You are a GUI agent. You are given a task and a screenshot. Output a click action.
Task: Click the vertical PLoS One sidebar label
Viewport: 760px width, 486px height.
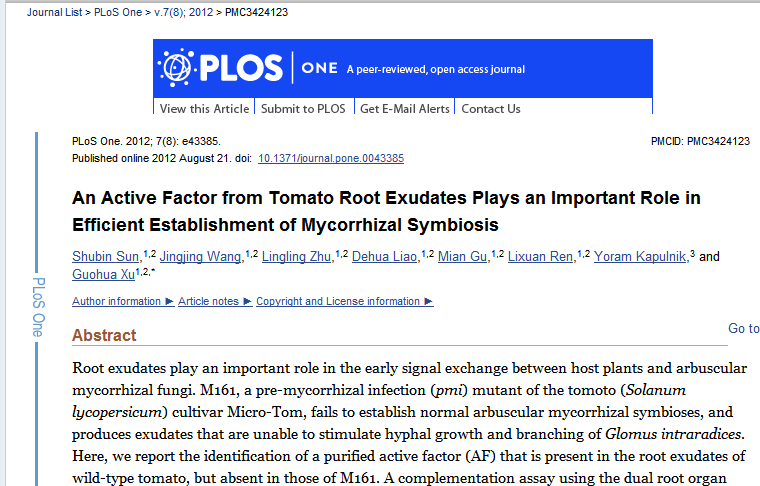[38, 305]
